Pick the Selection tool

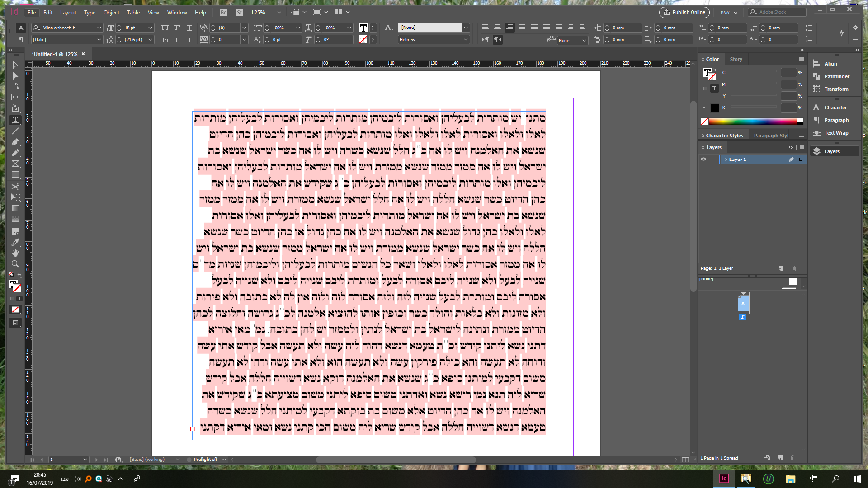[x=15, y=65]
